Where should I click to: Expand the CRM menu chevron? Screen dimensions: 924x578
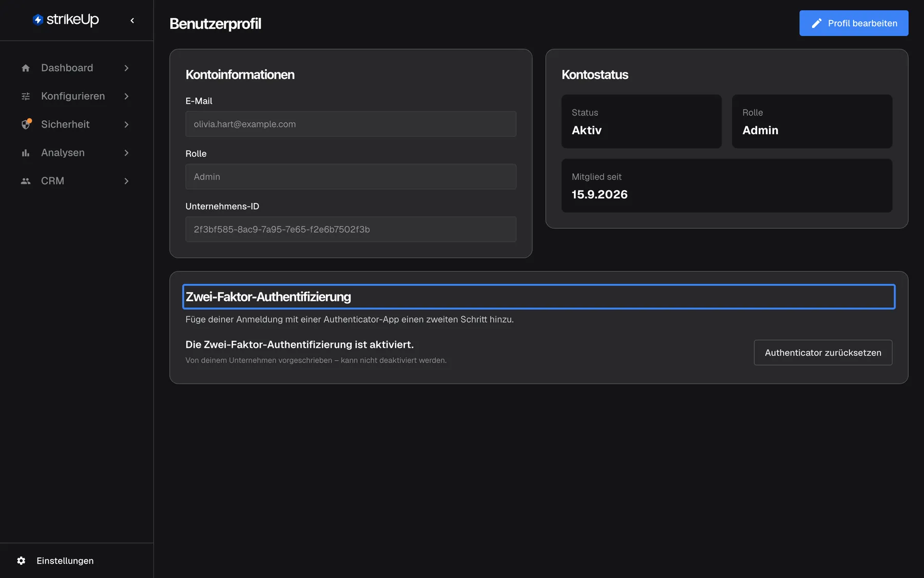pos(126,181)
